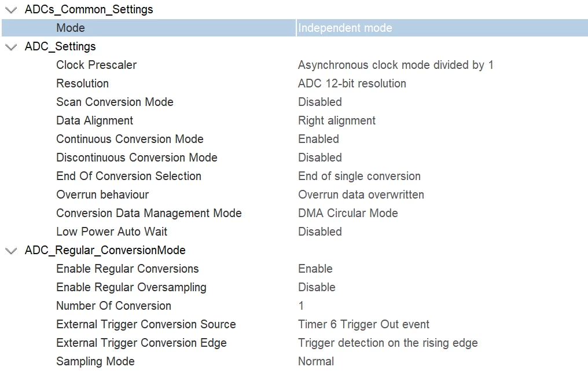Select the Data Alignment row
This screenshot has height=374, width=588.
click(294, 120)
